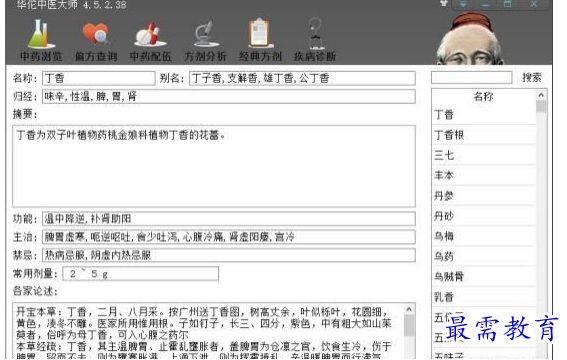Click the 摘要 text area about 丁香
Screen dimensions: 567x360
coord(214,166)
